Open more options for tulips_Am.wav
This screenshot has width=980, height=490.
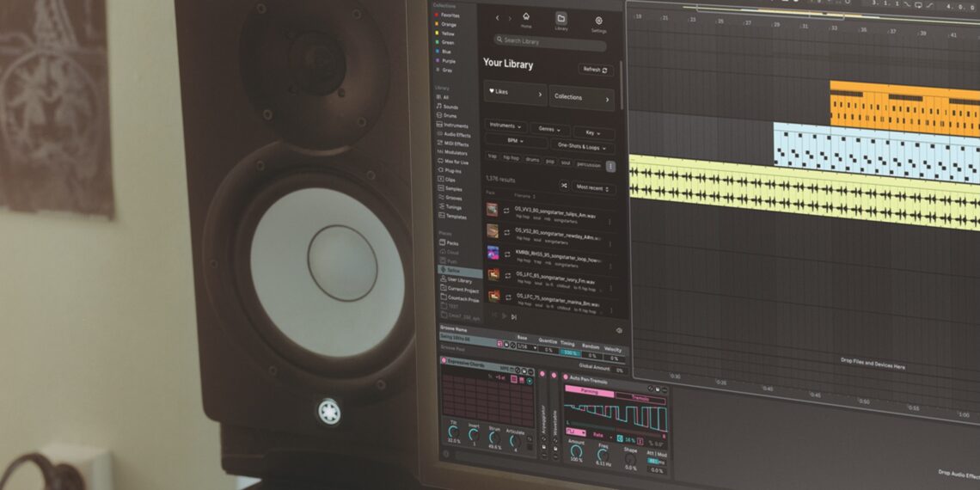point(610,221)
